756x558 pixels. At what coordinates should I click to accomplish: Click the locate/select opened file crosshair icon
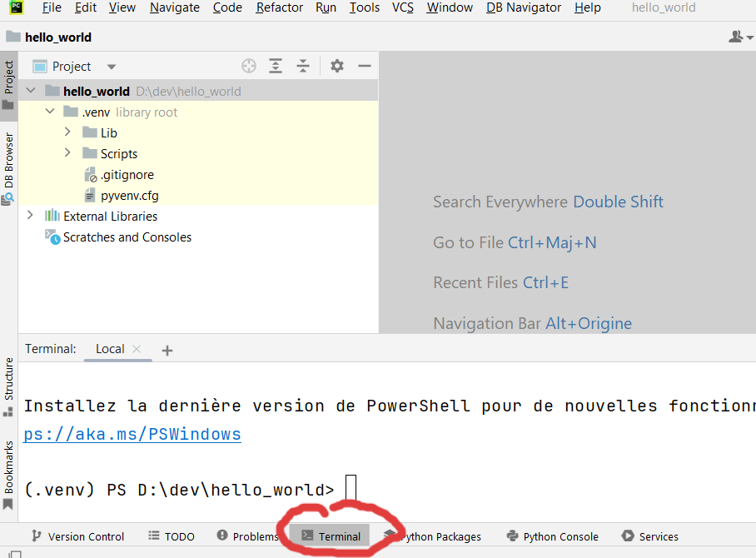pos(248,66)
